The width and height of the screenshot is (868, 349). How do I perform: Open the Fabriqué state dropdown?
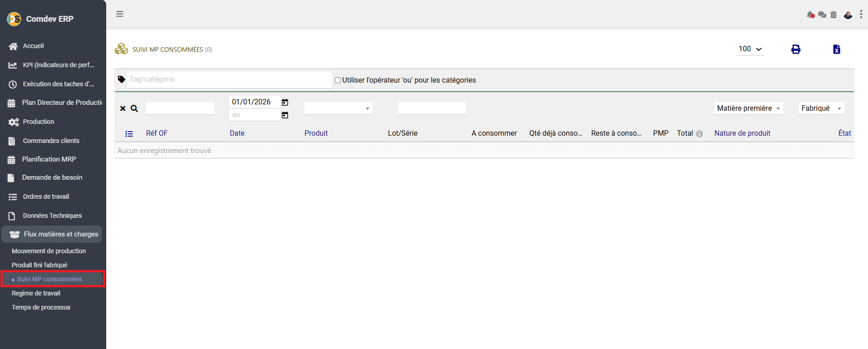click(822, 108)
